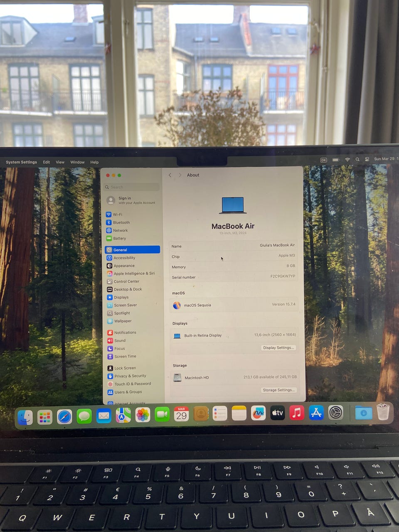
Task: Open the Edit menu
Action: click(46, 162)
